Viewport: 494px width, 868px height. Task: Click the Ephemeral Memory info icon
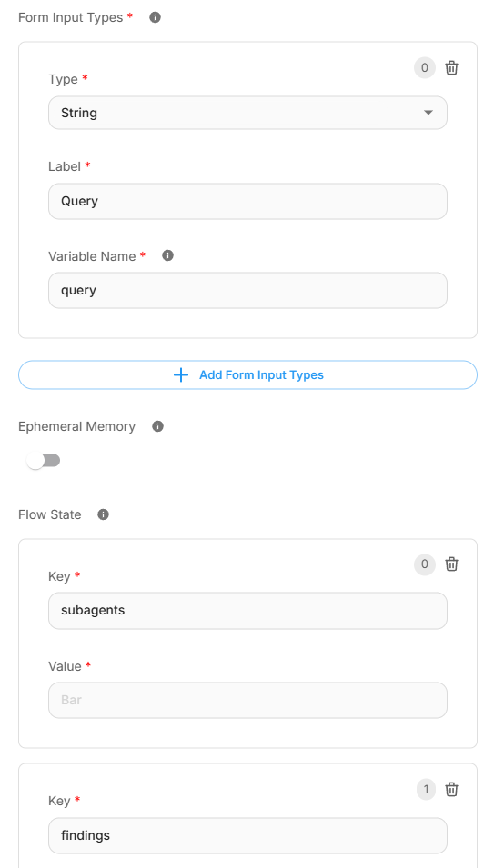[x=157, y=426]
